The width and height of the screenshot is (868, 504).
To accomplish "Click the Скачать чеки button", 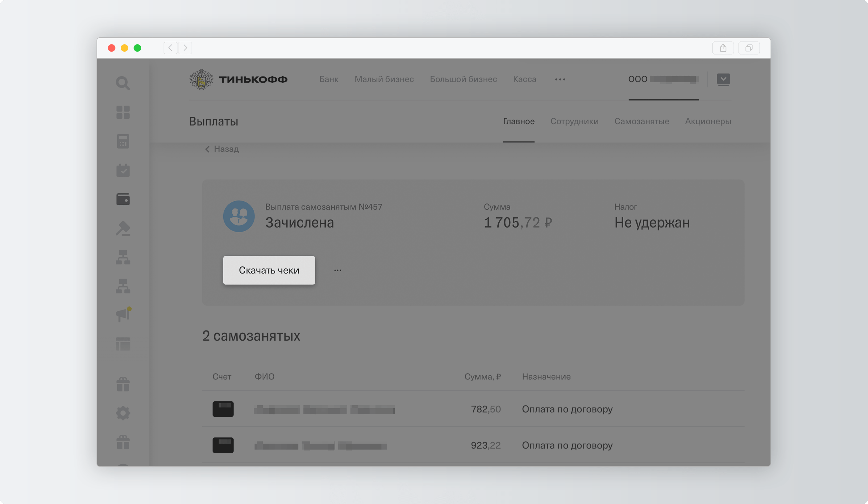I will pyautogui.click(x=269, y=270).
